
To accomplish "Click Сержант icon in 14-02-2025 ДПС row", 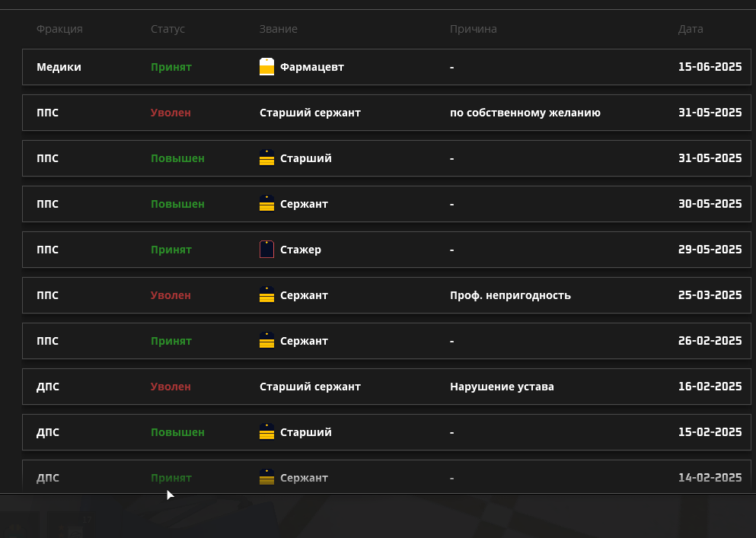I will (x=266, y=478).
